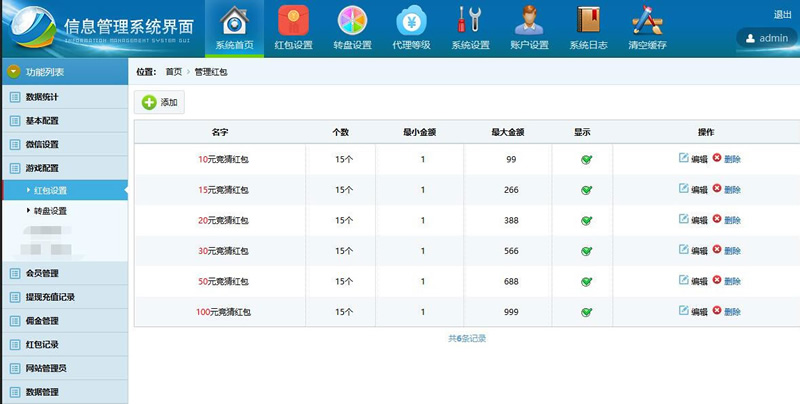Open the 系统日志 book icon
Viewport: 800px width, 404px height.
[588, 22]
